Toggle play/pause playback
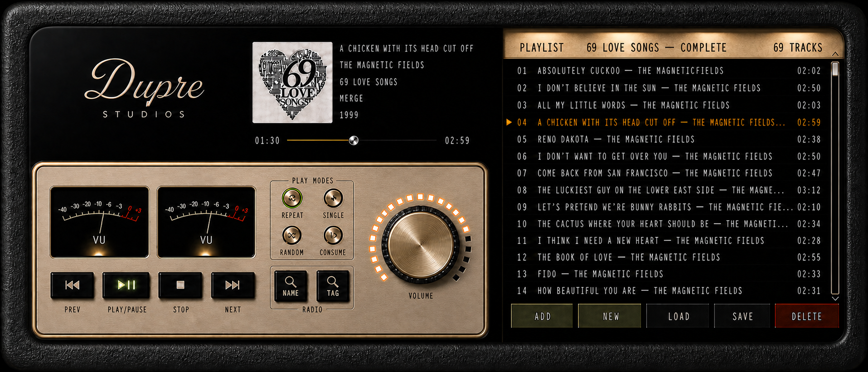This screenshot has height=372, width=868. [x=126, y=285]
